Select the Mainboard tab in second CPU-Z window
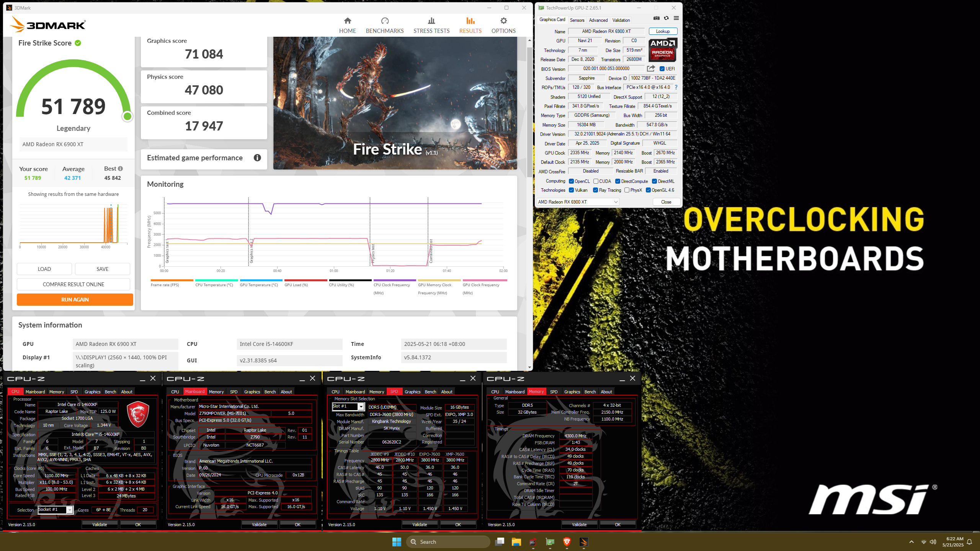980x551 pixels. [x=194, y=392]
